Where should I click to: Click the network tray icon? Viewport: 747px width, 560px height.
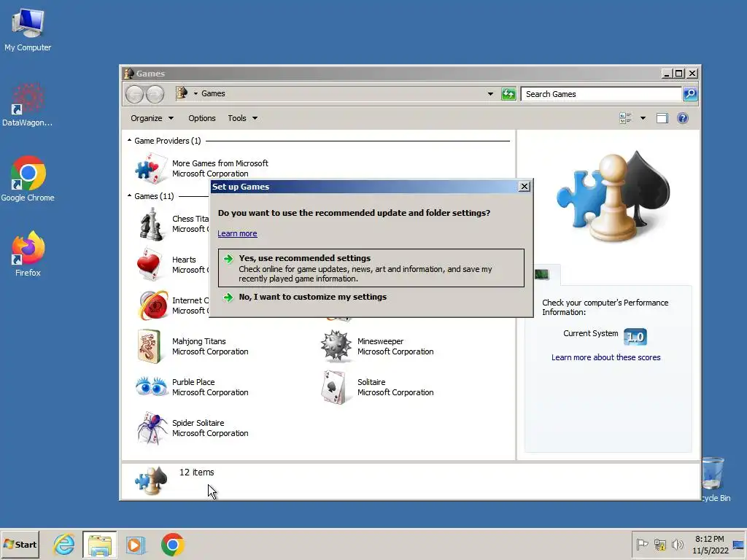tap(659, 544)
